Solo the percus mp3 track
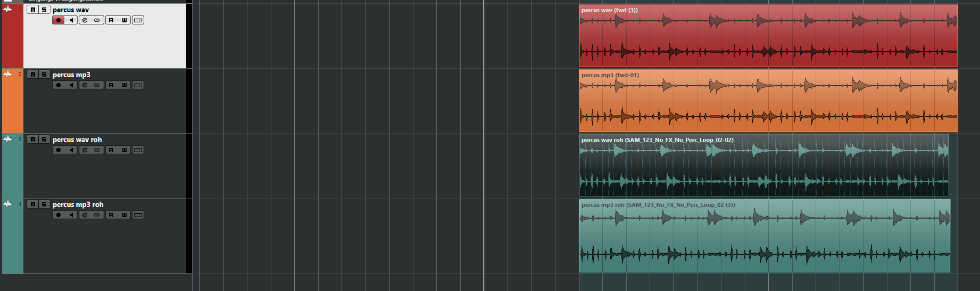980x291 pixels. [44, 74]
